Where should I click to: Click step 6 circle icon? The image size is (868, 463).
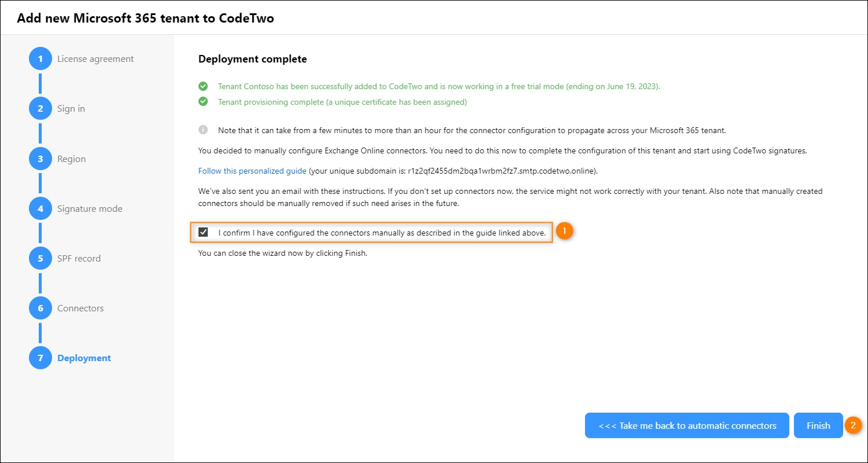tap(41, 308)
